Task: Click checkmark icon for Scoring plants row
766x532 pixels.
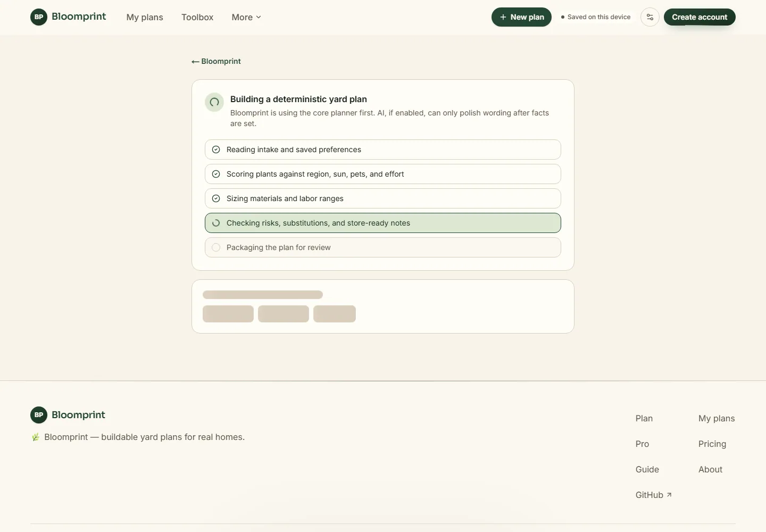Action: coord(216,174)
